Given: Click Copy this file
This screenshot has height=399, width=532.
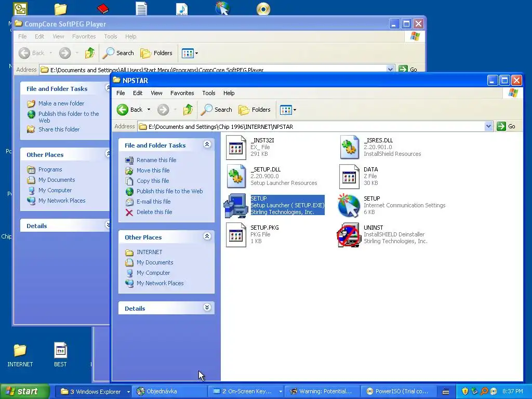Looking at the screenshot, I should [x=153, y=181].
